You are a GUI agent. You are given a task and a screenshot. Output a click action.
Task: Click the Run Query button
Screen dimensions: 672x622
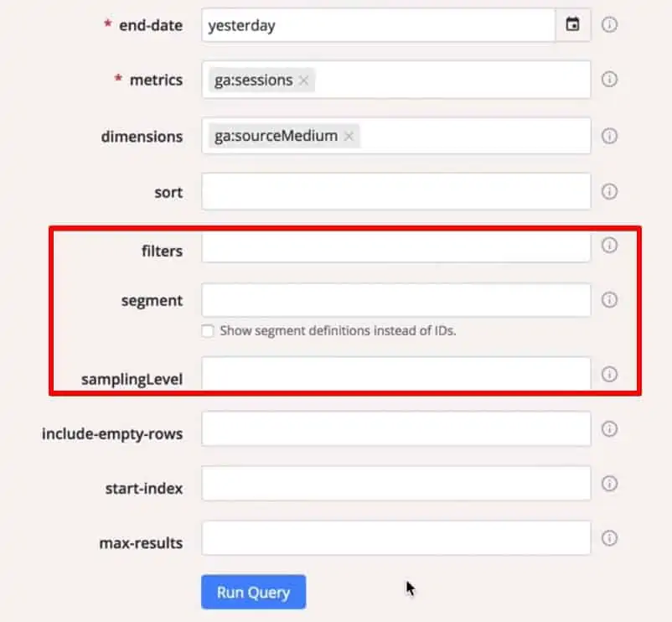click(x=253, y=592)
